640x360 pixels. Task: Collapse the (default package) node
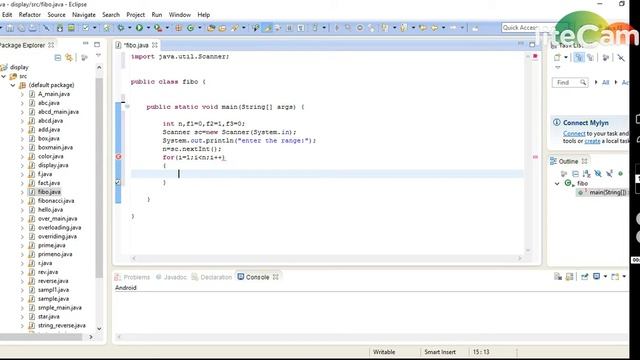(x=13, y=85)
